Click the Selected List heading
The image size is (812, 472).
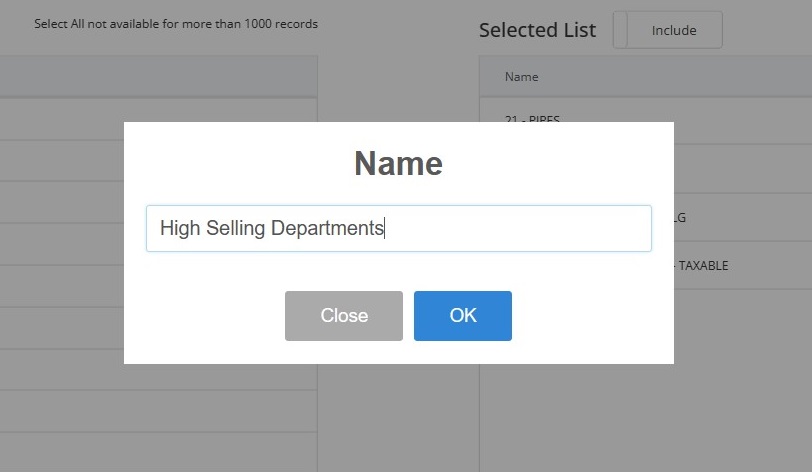537,30
